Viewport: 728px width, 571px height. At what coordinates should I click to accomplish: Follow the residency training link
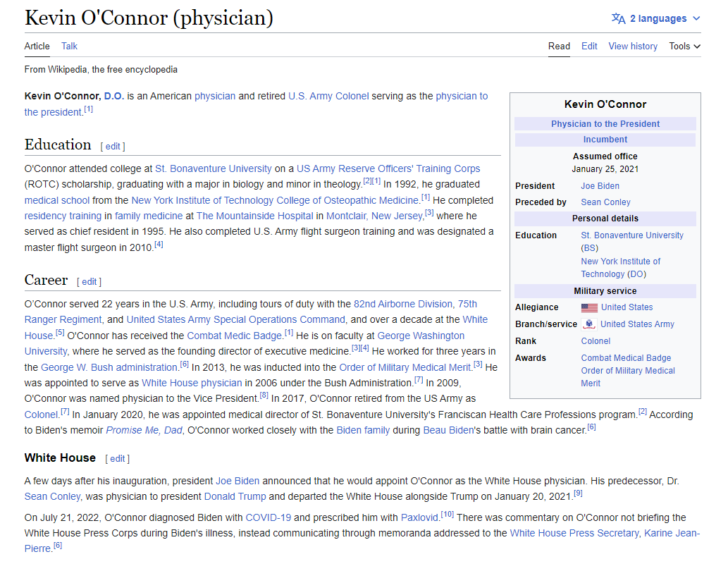tap(63, 216)
